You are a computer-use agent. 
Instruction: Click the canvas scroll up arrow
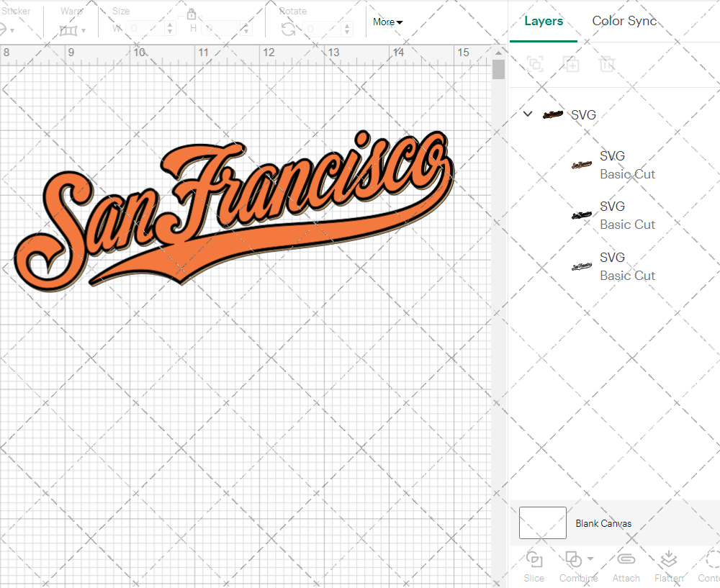coord(498,53)
